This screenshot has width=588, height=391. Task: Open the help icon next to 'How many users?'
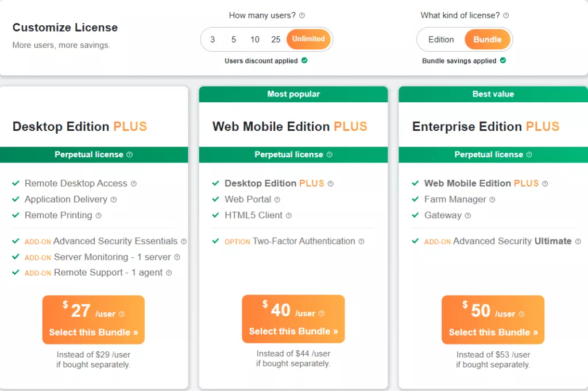point(301,15)
